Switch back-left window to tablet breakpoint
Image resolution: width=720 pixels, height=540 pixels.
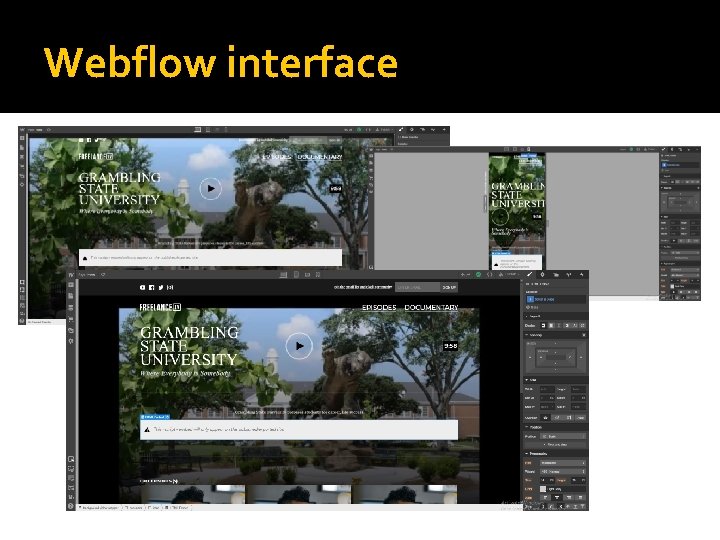(208, 130)
